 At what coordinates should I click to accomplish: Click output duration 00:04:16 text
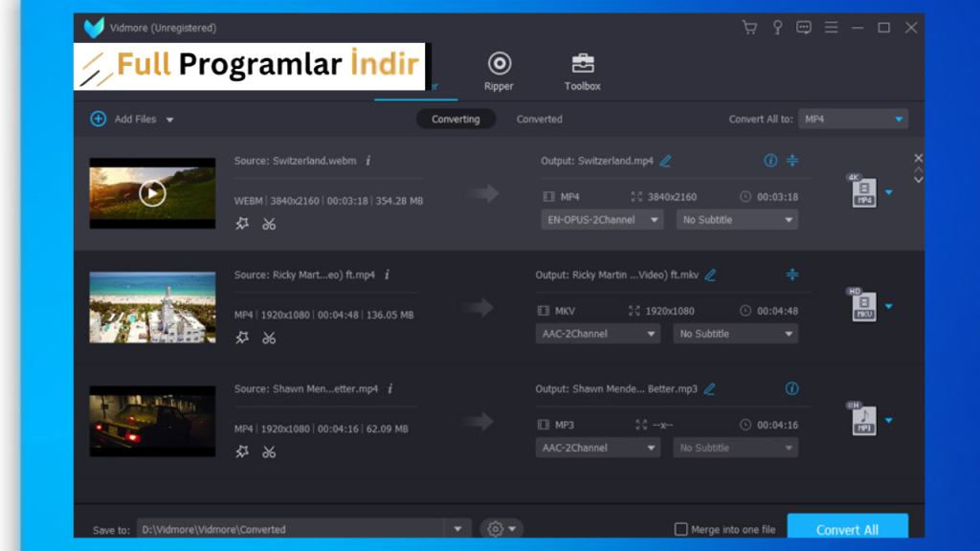pyautogui.click(x=777, y=425)
